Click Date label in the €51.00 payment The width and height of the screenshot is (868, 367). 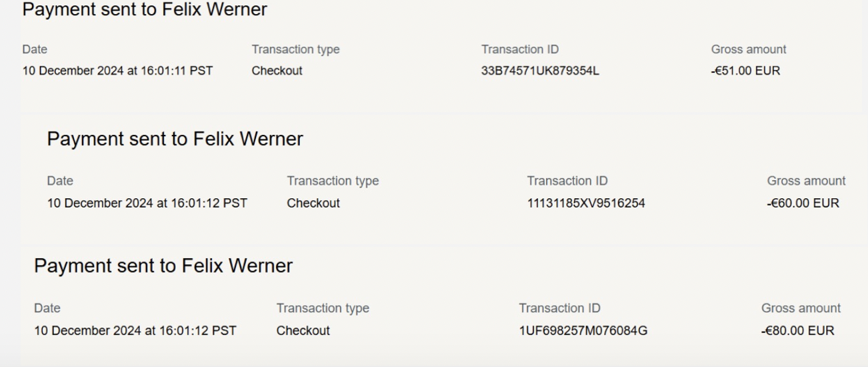pos(35,49)
